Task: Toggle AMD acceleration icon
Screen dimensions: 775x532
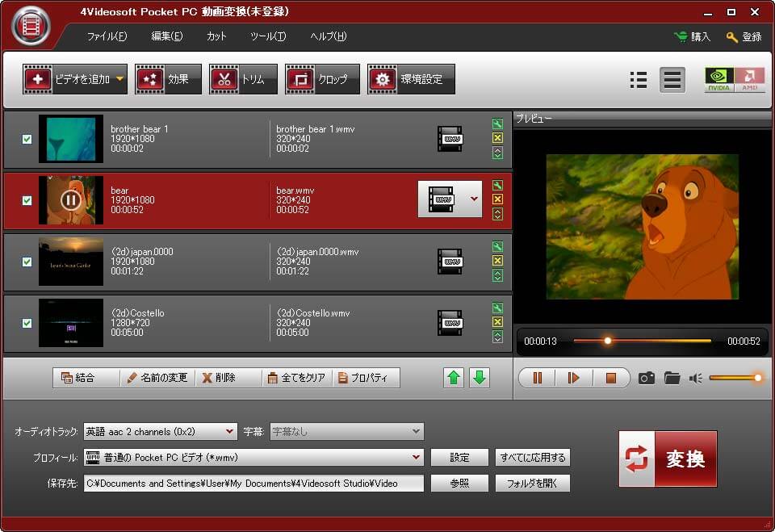Action: point(750,80)
